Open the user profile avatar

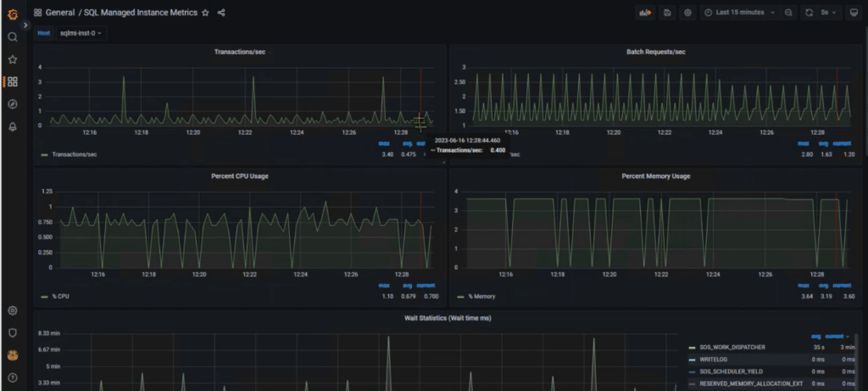(x=13, y=355)
